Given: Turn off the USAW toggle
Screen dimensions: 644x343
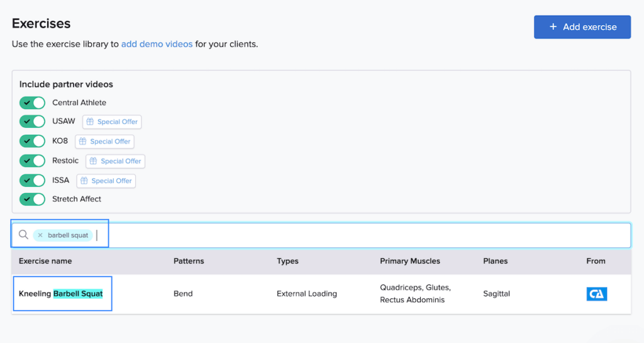Looking at the screenshot, I should (32, 121).
